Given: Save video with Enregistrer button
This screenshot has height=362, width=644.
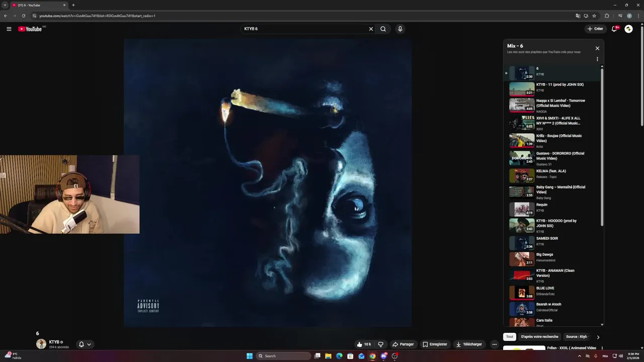Looking at the screenshot, I should point(435,344).
